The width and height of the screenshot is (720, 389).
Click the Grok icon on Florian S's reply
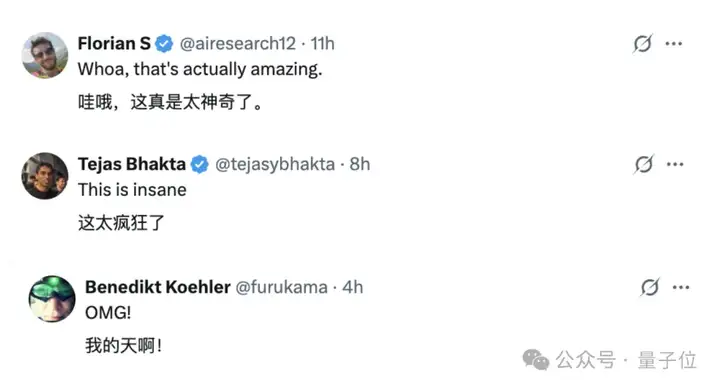(642, 44)
